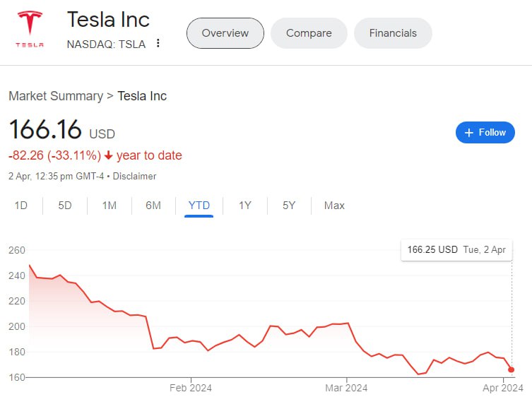Open the Disclaimer link
532x397 pixels.
pyautogui.click(x=135, y=176)
